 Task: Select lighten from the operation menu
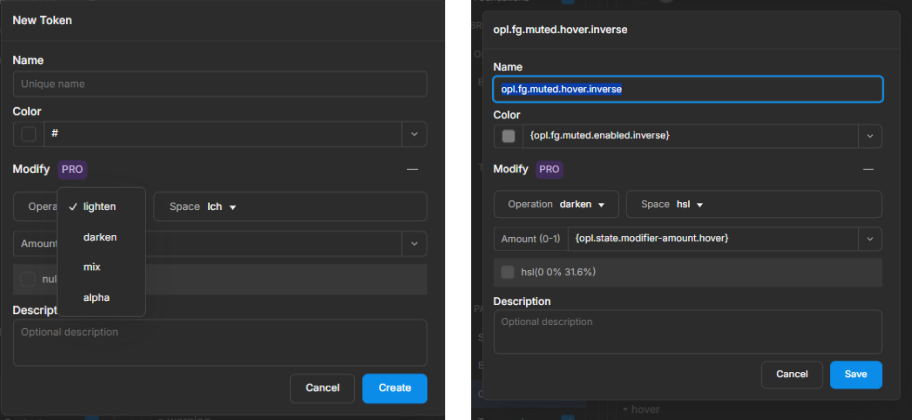[99, 207]
